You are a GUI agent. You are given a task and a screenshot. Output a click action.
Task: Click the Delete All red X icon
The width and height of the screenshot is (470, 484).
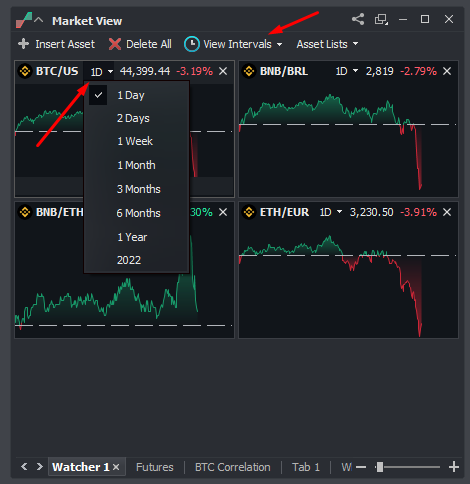[x=115, y=44]
